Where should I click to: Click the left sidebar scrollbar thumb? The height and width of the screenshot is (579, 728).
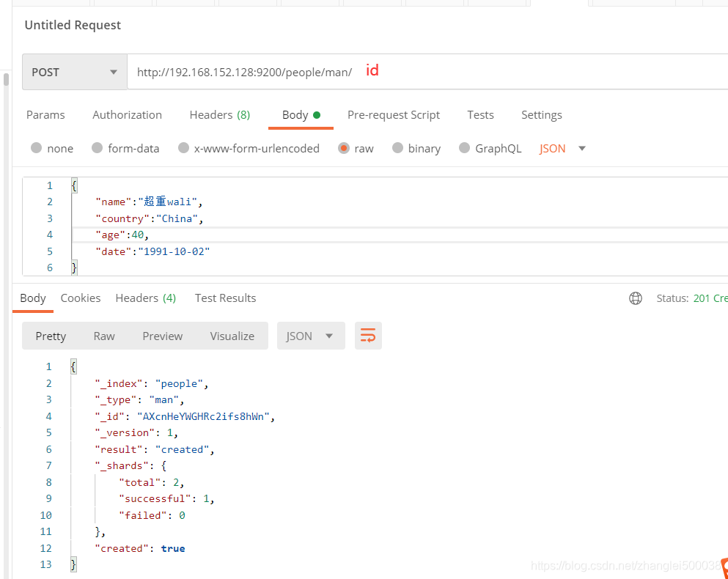point(6,79)
